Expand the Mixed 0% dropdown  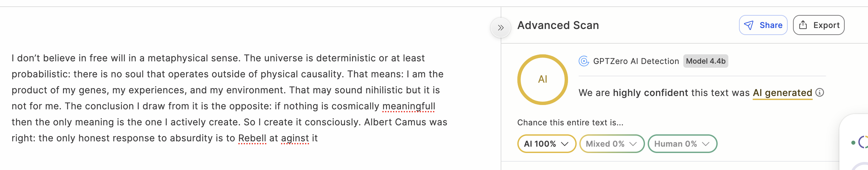click(612, 144)
